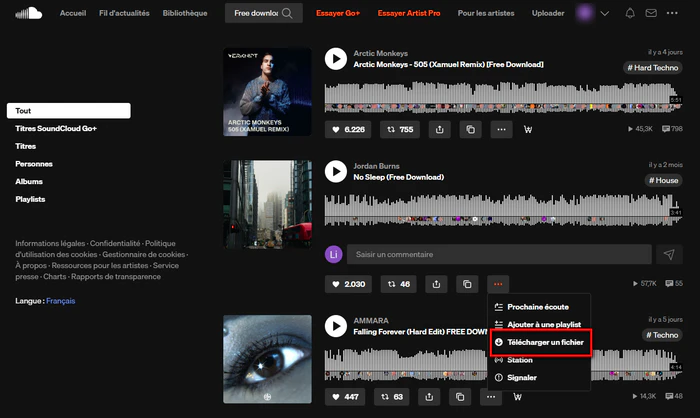Repost the Arctic Monkeys track with 755 reposts
700x418 pixels.
[x=400, y=130]
